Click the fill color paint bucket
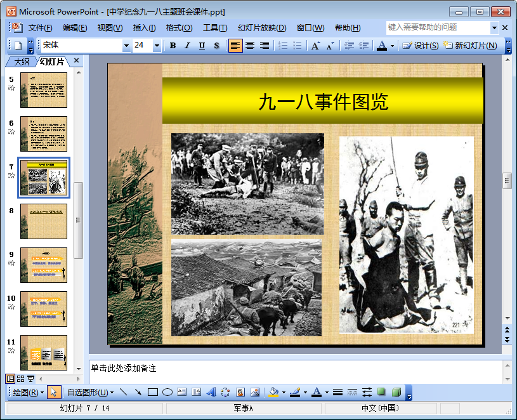Image resolution: width=517 pixels, height=420 pixels. (273, 392)
